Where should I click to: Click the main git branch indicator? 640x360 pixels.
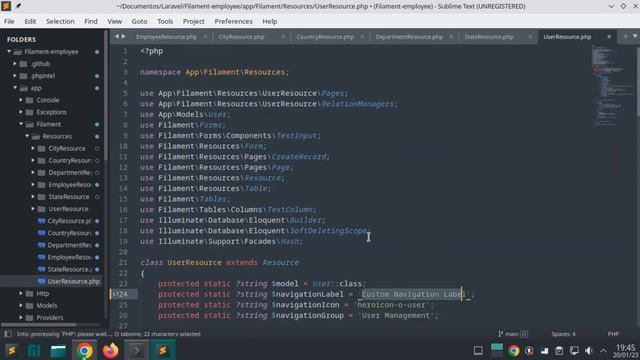coord(512,334)
